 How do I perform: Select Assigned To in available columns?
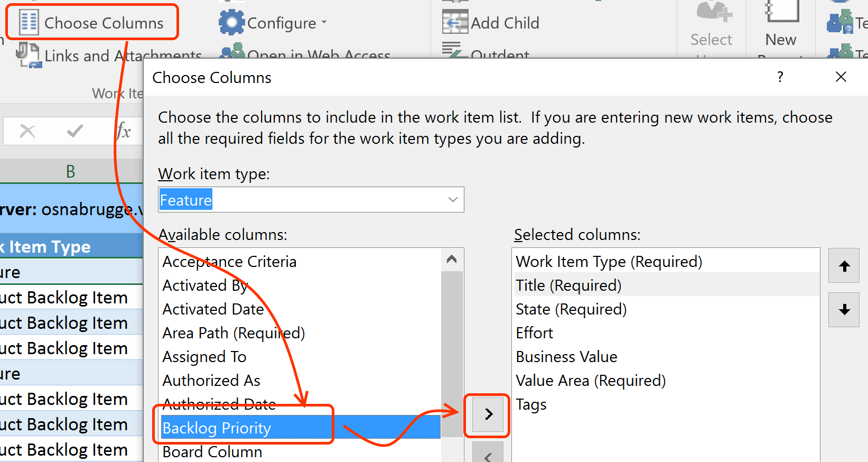(x=204, y=357)
